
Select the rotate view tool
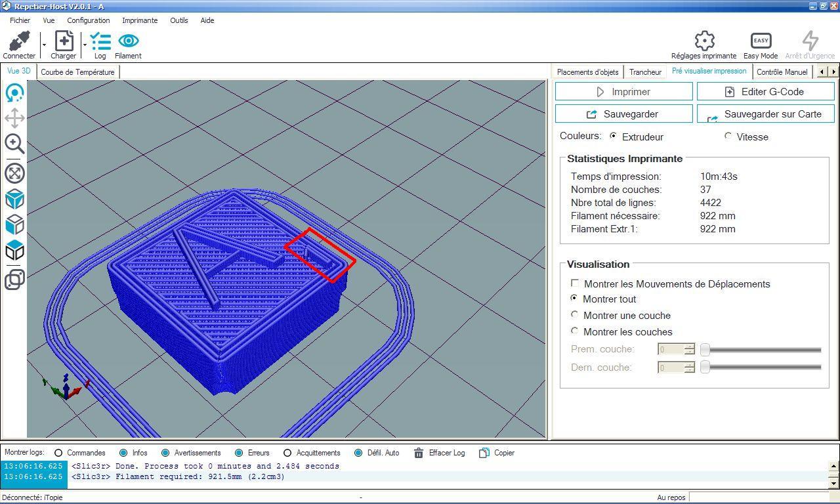pos(14,93)
